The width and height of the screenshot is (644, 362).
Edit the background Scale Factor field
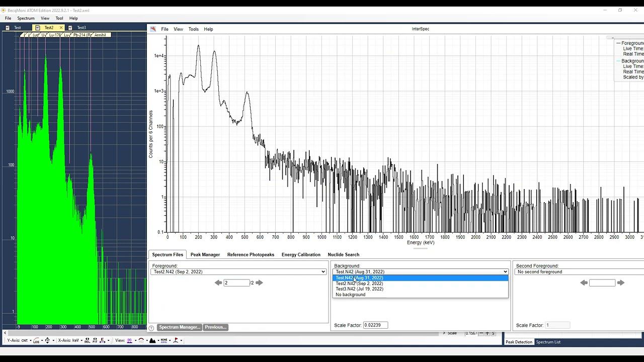click(375, 325)
